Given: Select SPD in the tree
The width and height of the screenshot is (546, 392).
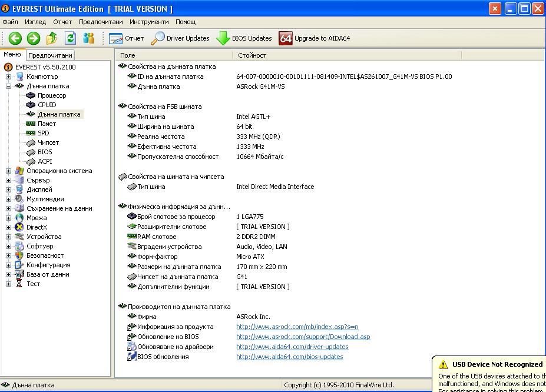Looking at the screenshot, I should [44, 133].
